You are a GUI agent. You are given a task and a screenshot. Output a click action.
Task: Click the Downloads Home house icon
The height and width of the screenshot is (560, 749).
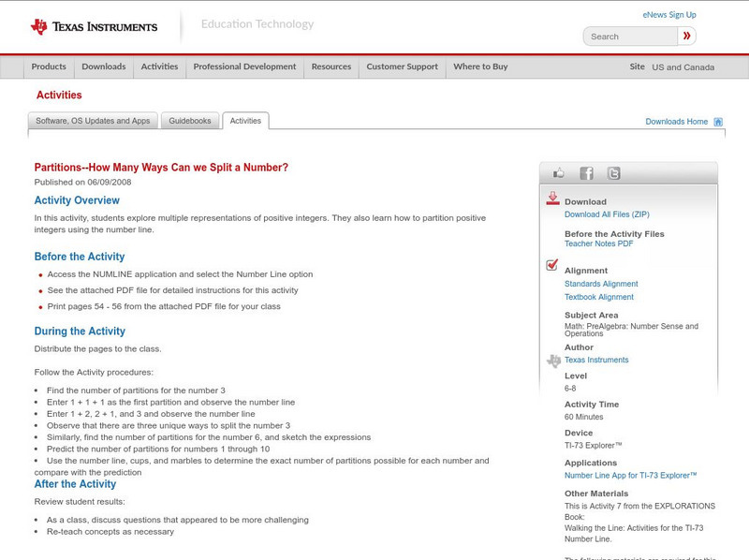pos(718,122)
